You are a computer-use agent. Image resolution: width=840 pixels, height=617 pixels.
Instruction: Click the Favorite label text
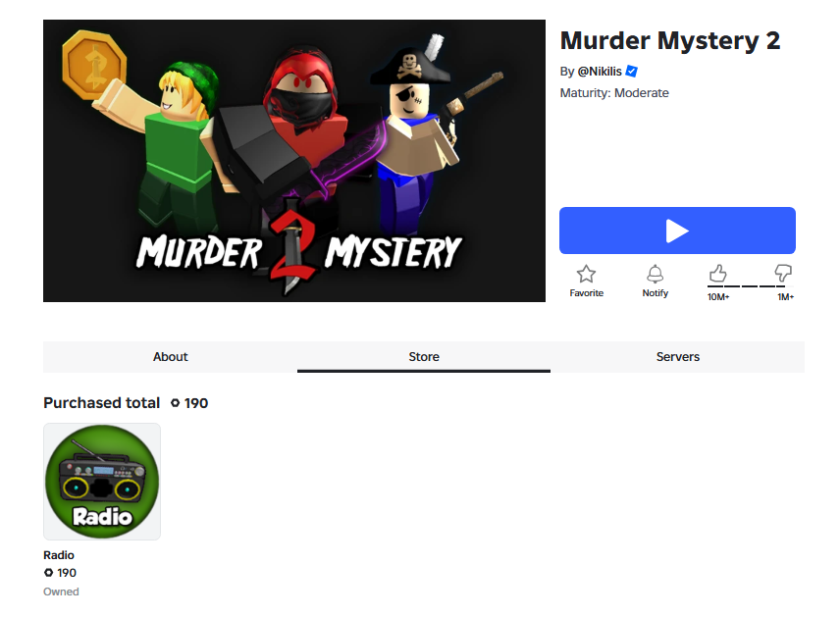[586, 293]
